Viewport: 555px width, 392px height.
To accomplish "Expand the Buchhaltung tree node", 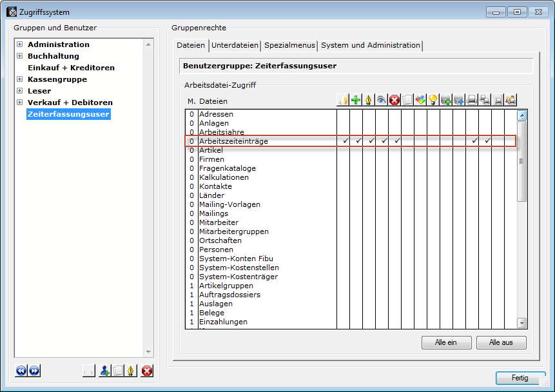I will [x=20, y=56].
